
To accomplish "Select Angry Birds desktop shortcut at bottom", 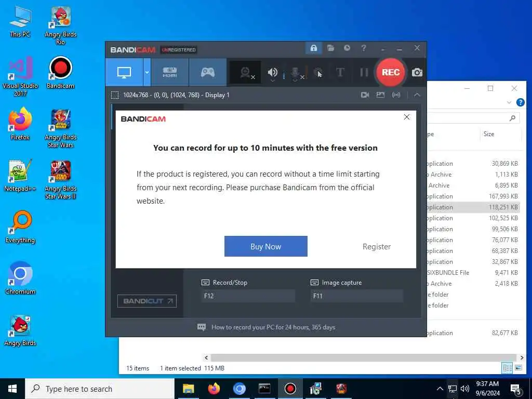I will pyautogui.click(x=20, y=331).
